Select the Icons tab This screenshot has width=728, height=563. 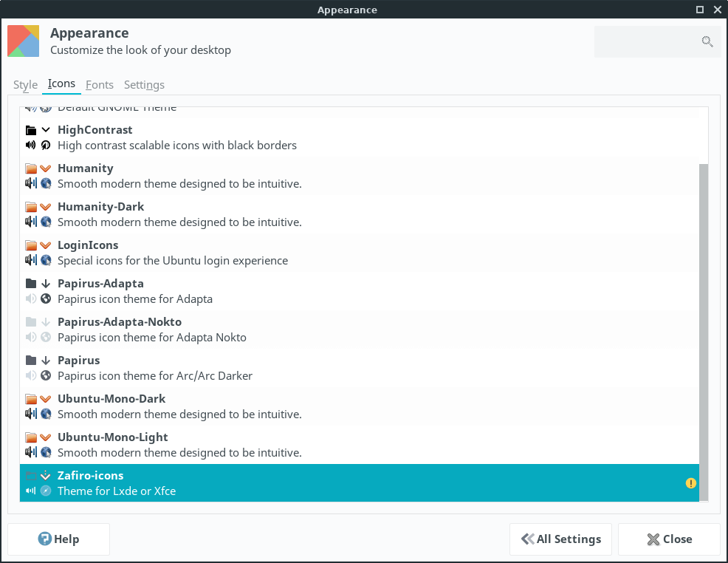pyautogui.click(x=61, y=83)
